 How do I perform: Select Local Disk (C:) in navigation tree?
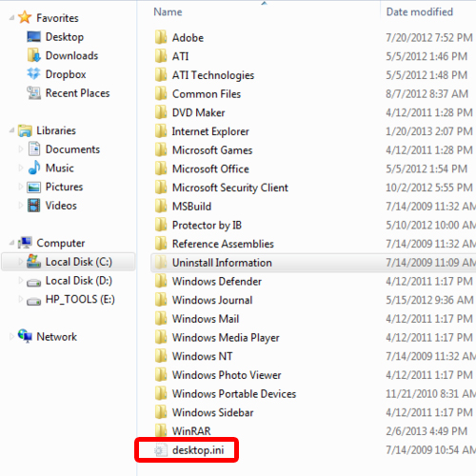click(69, 262)
